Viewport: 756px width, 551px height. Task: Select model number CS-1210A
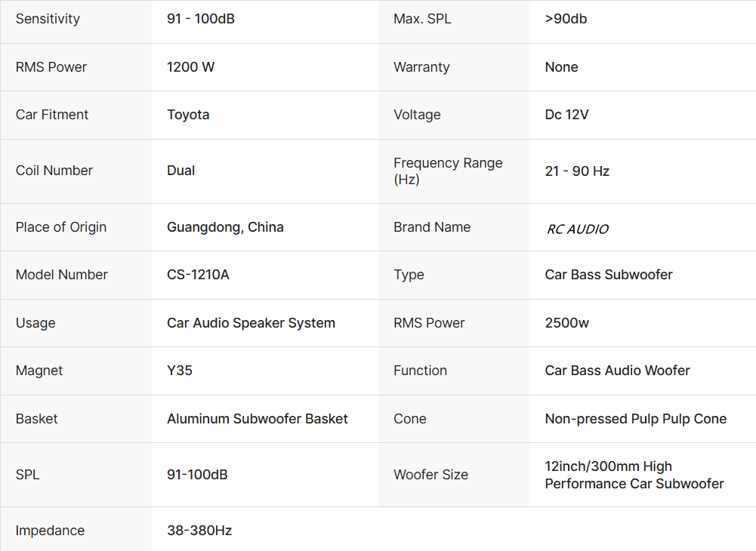(198, 275)
